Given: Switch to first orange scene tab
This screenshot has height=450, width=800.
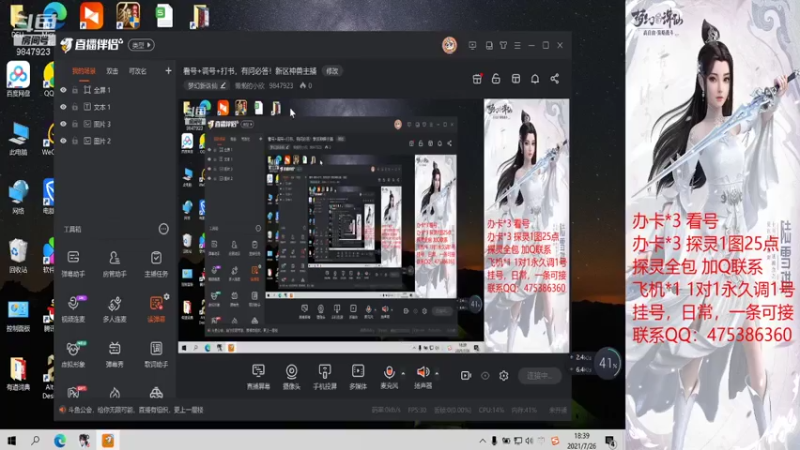Looking at the screenshot, I should click(84, 71).
